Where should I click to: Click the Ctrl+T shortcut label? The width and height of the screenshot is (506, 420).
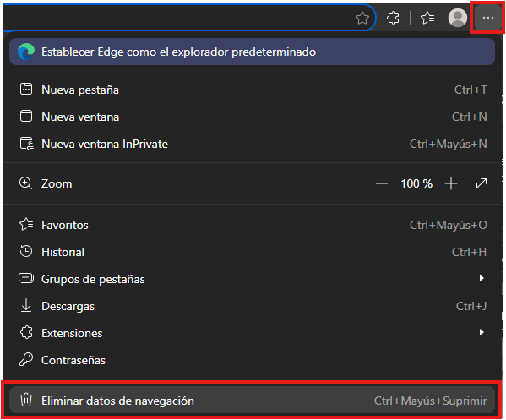(471, 90)
